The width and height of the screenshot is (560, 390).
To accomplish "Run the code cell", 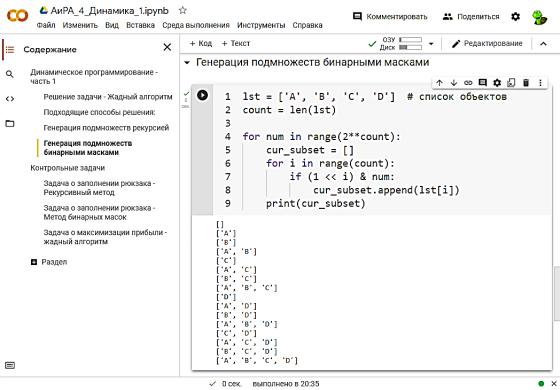I will [202, 95].
